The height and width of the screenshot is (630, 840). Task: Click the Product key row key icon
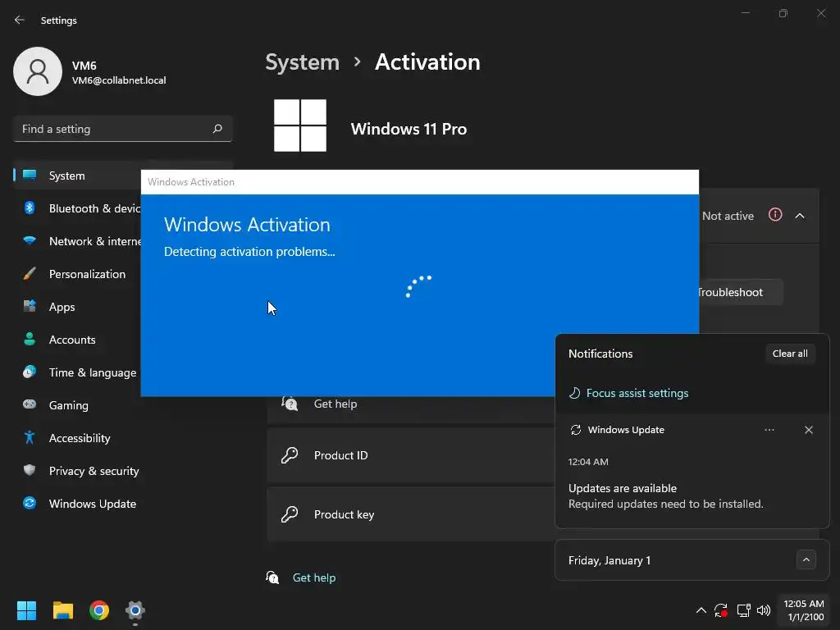click(290, 514)
